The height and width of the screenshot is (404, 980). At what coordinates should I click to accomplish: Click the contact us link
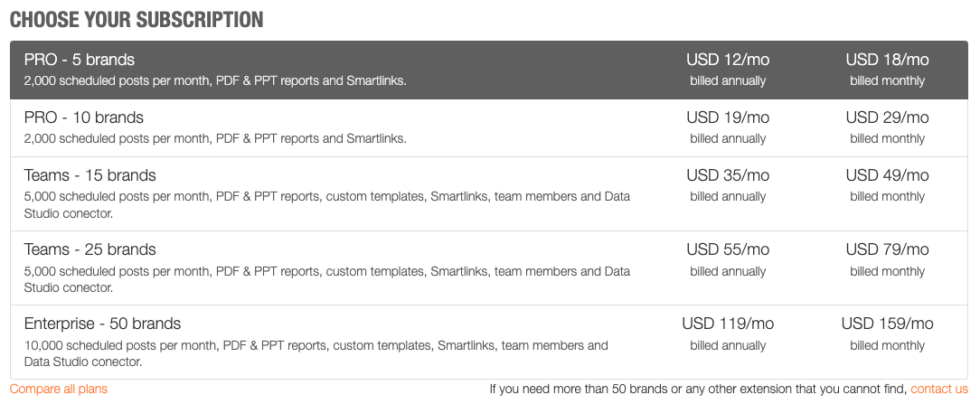[939, 390]
